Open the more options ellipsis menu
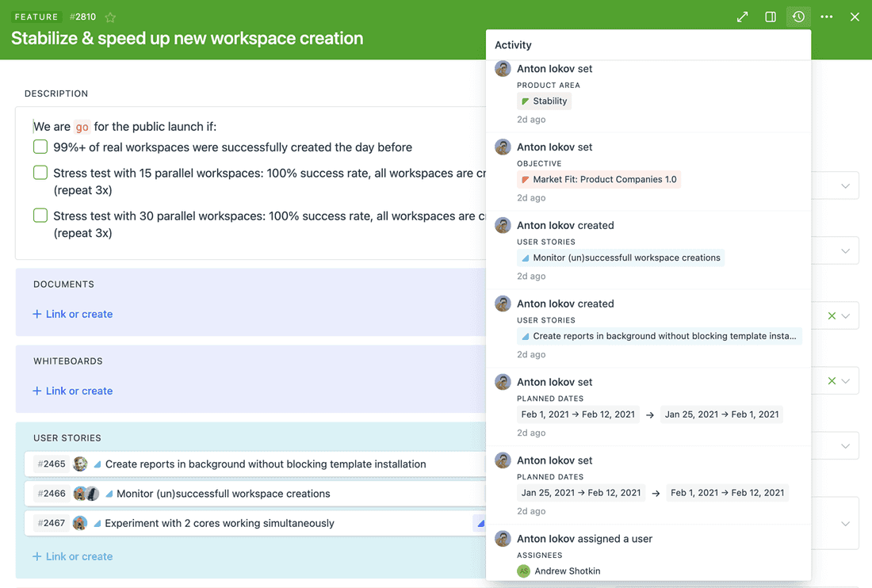872x588 pixels. point(827,17)
